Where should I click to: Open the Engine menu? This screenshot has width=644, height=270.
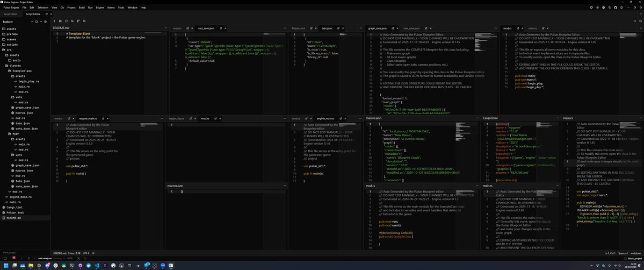(x=100, y=8)
